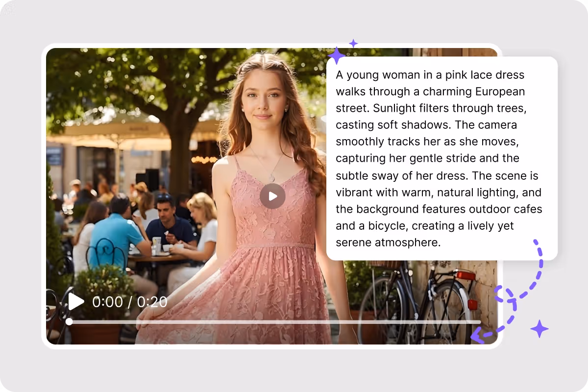
Task: Start playback with the bottom-left play triangle
Action: 76,301
